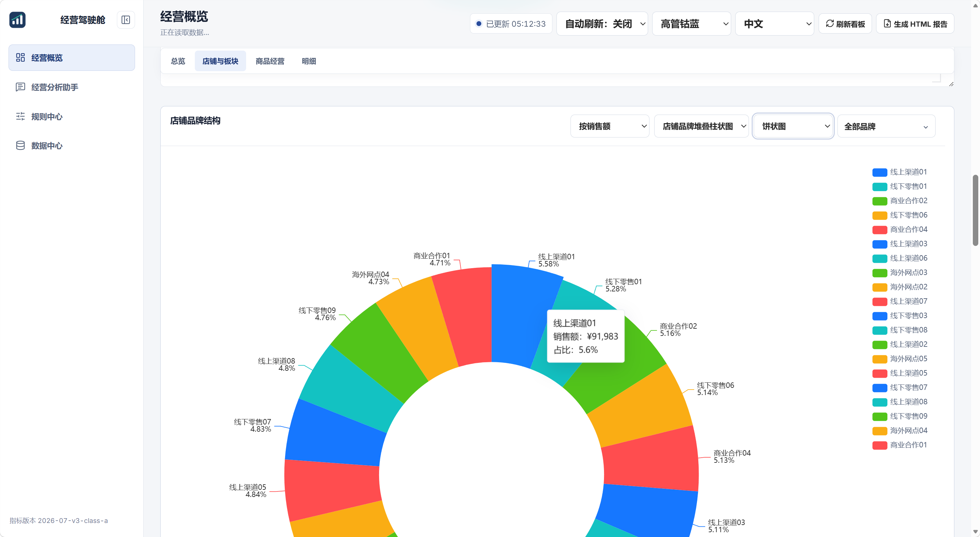Toggle 线上渠道03 legend entry
The width and height of the screenshot is (980, 537).
[900, 244]
